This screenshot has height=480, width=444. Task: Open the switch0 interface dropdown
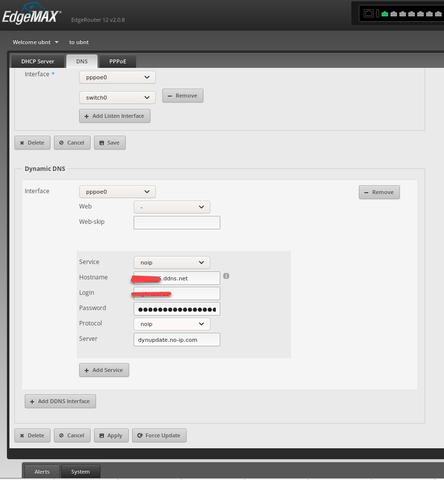(117, 98)
